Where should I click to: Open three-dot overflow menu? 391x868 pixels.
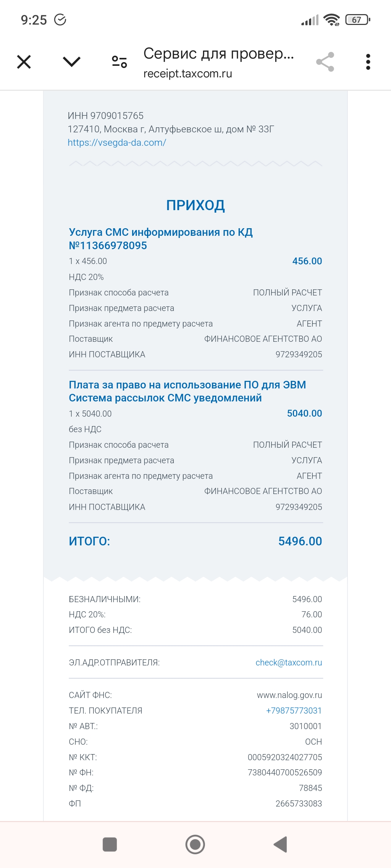click(x=368, y=62)
